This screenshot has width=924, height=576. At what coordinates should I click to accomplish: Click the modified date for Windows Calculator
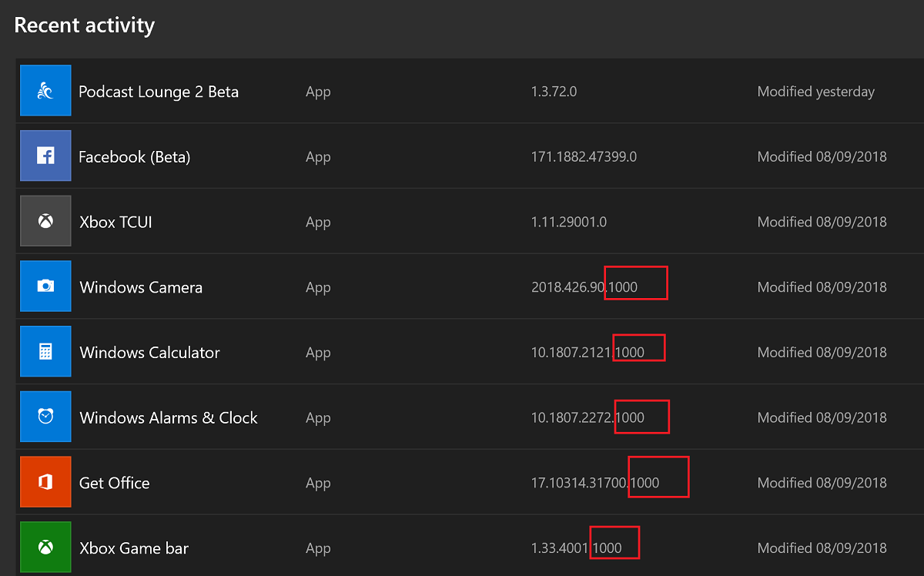coord(822,353)
